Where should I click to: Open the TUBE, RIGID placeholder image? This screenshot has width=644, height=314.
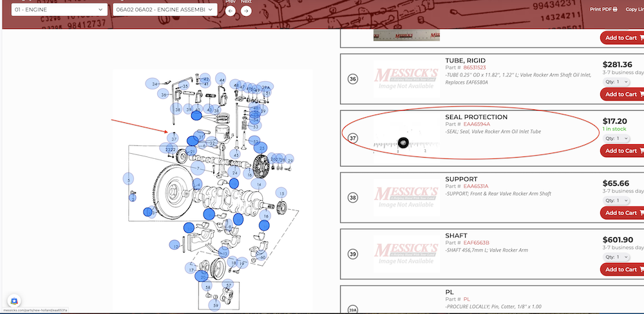pos(406,78)
